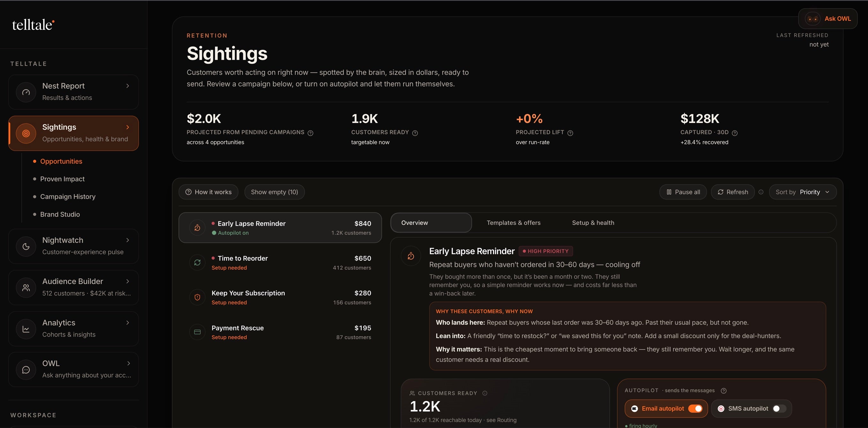Click the info icon beside Refresh button
Screen dimensions: 868x428
[x=761, y=192]
